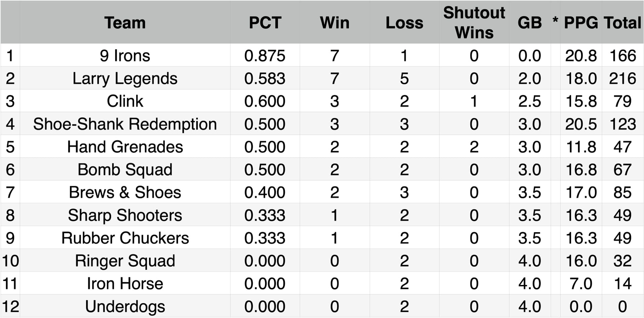Select the Larry Legends team name
Screen dimensions: 644x318
(x=125, y=78)
